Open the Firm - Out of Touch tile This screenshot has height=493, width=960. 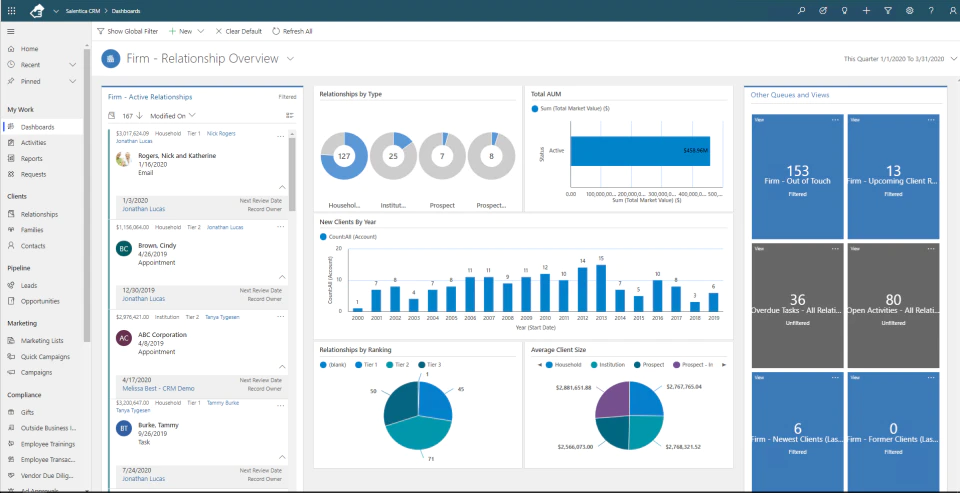798,176
